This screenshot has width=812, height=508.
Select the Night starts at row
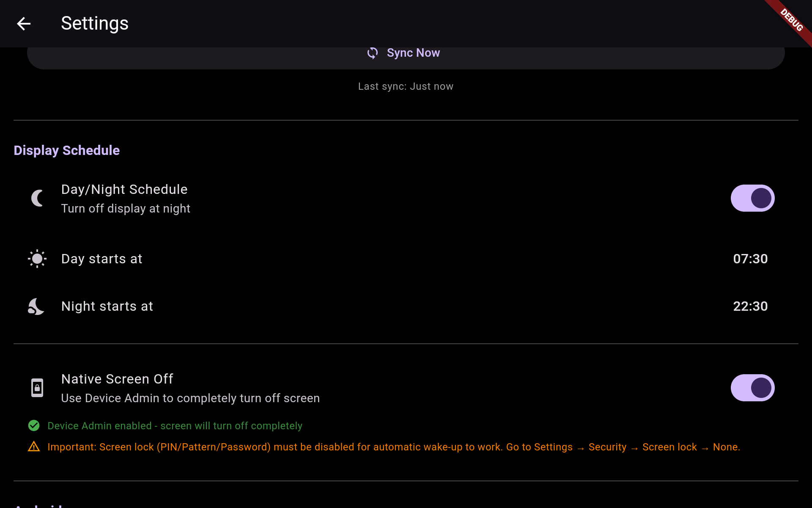107,306
